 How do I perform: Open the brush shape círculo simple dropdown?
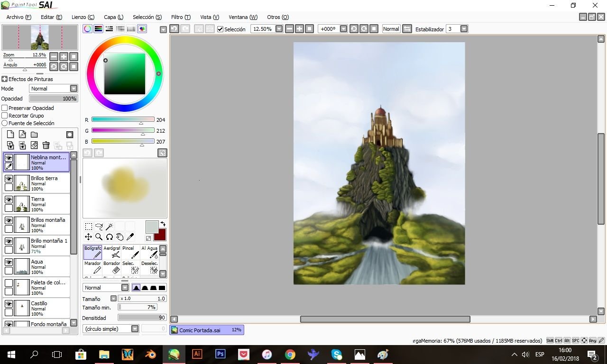pos(110,329)
